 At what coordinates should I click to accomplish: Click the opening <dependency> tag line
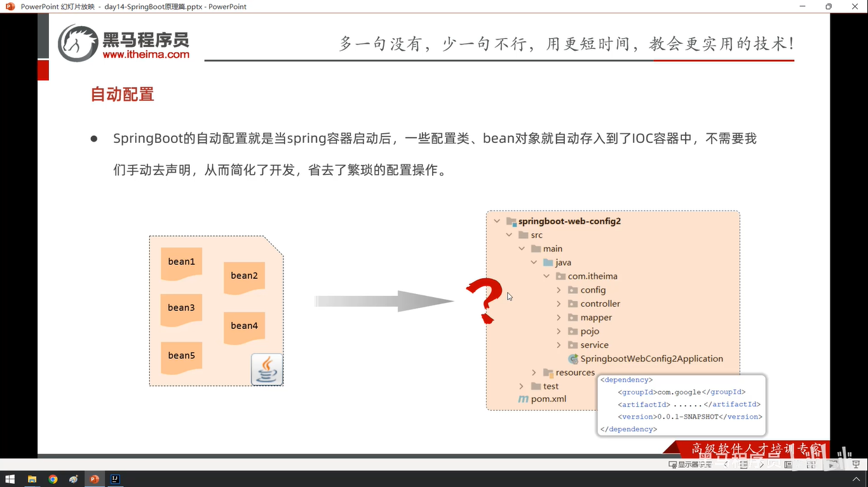tap(627, 380)
